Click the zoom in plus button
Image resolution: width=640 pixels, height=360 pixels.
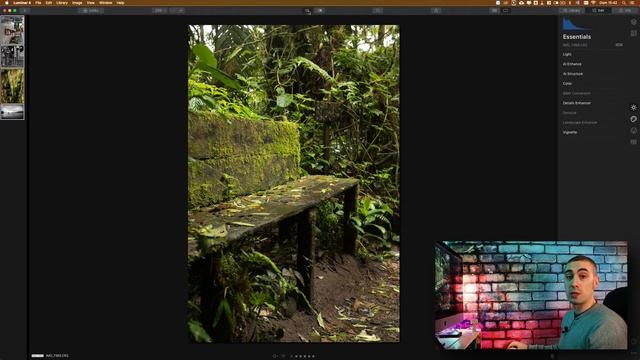(181, 11)
